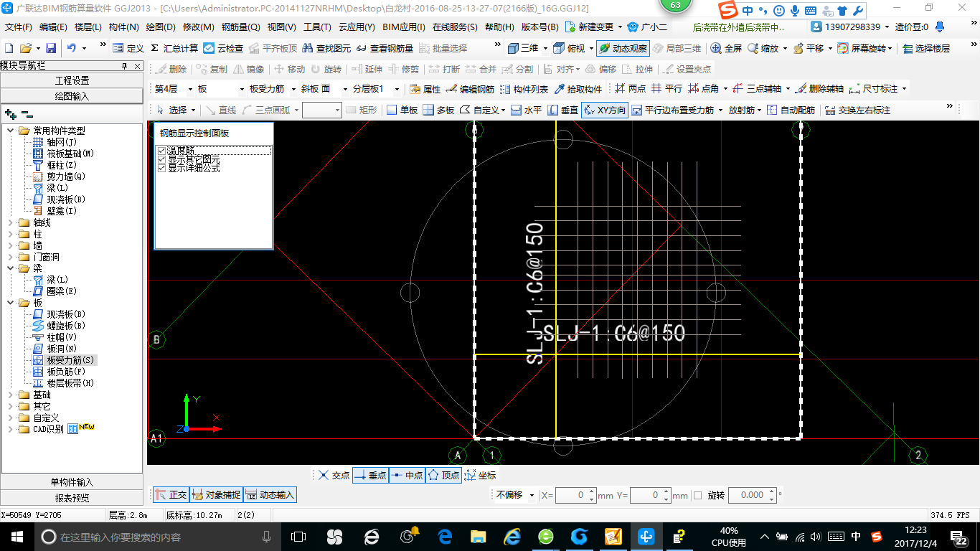980x551 pixels.
Task: Open the 工具(T) menu
Action: pyautogui.click(x=317, y=27)
